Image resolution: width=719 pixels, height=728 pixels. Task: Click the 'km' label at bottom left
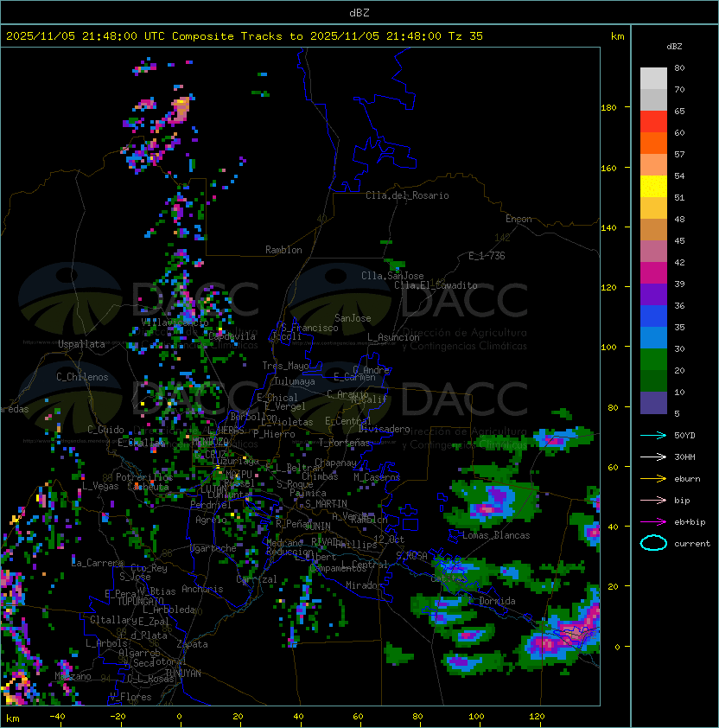[x=13, y=718]
